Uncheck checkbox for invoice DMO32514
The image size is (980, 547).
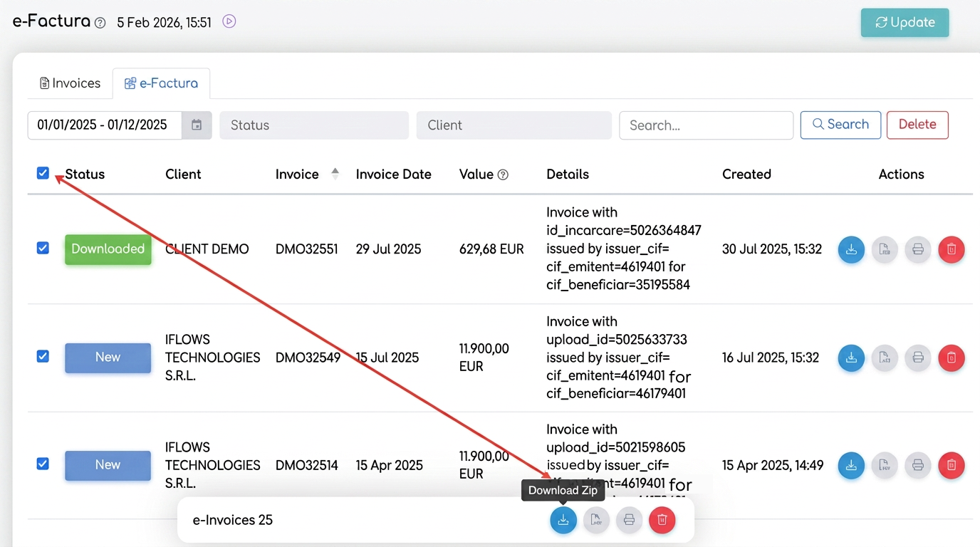click(x=43, y=464)
